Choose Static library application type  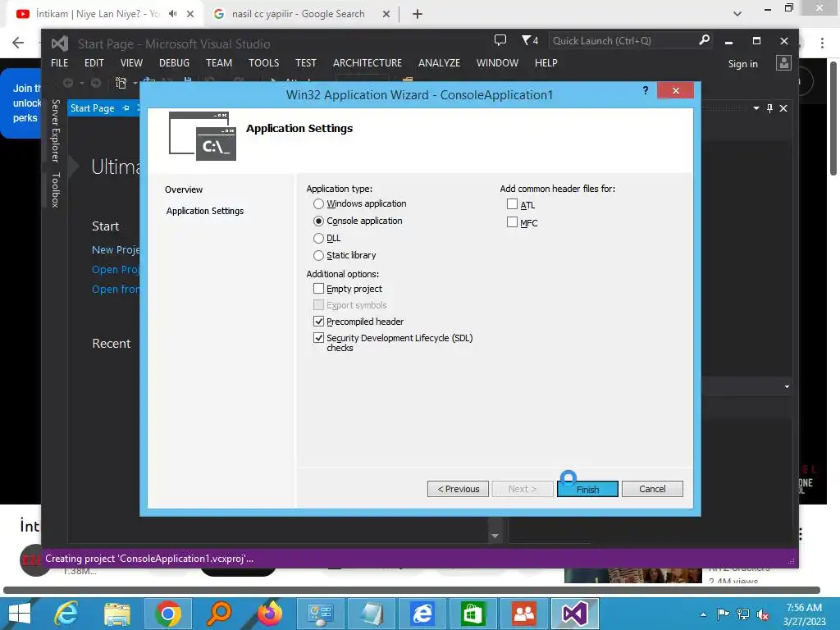coord(319,256)
